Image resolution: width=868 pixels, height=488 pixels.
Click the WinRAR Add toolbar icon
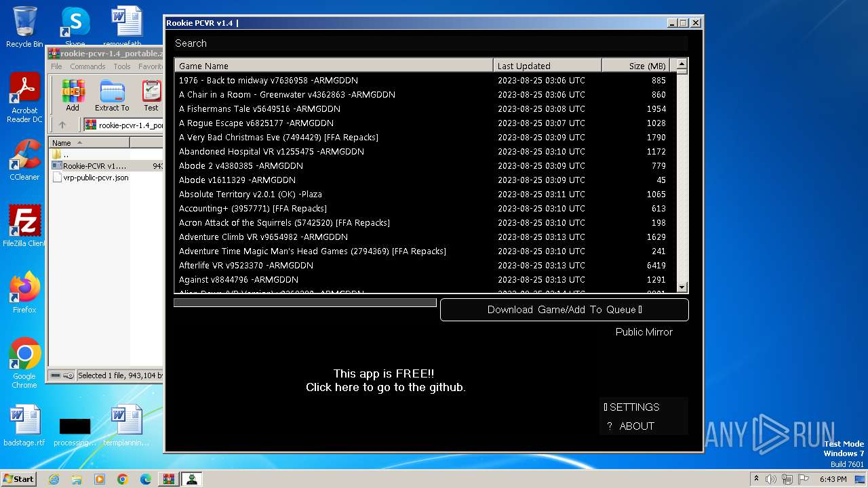pyautogui.click(x=73, y=96)
